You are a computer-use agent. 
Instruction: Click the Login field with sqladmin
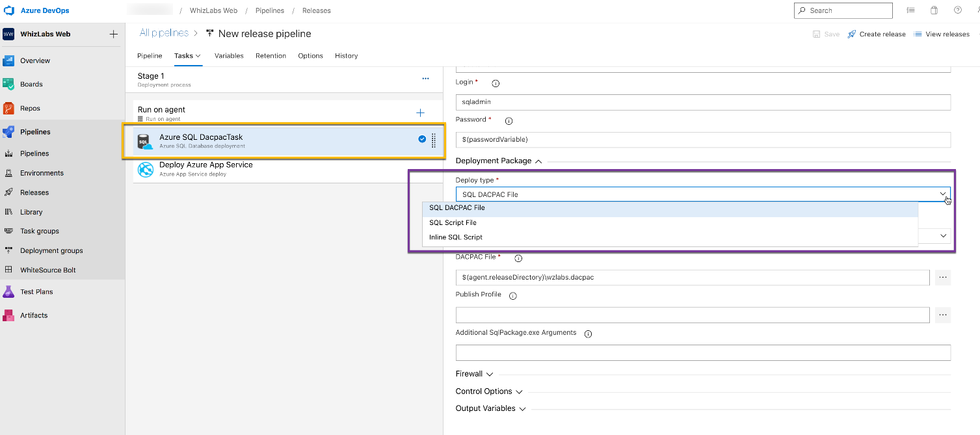click(703, 102)
